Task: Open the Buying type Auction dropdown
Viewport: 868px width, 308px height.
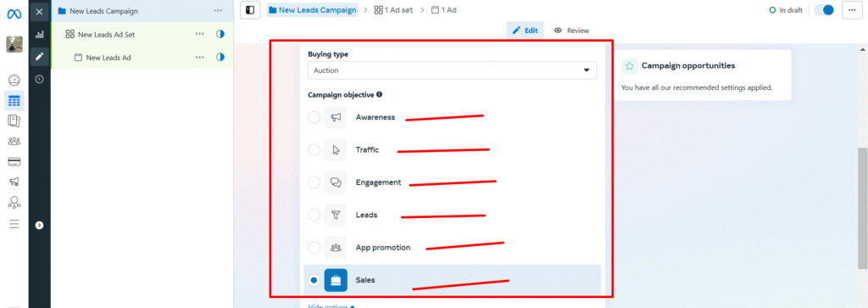Action: (x=453, y=70)
